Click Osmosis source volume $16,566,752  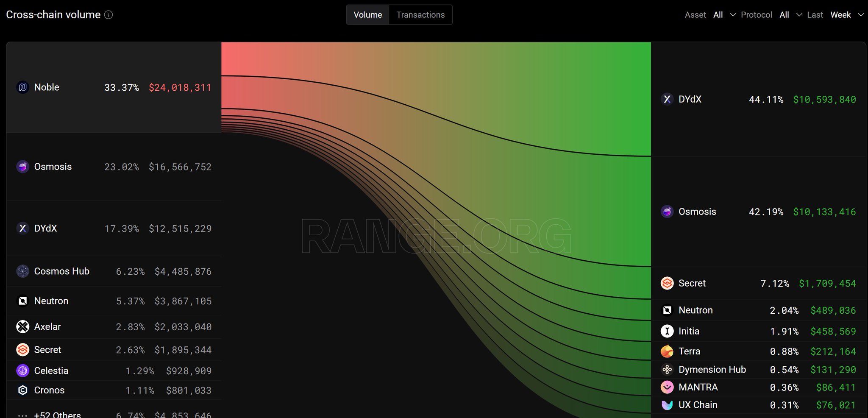(180, 167)
